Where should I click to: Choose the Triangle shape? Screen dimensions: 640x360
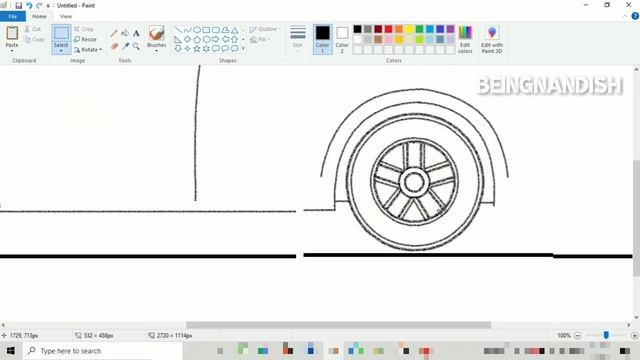(234, 30)
